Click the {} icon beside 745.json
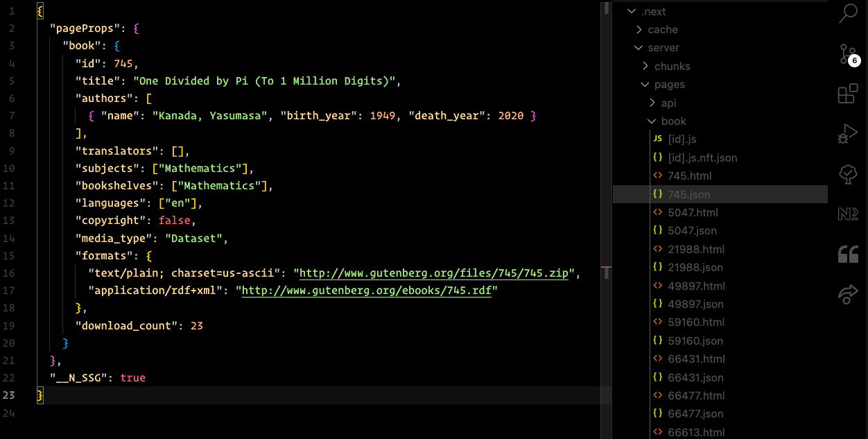 (x=657, y=194)
